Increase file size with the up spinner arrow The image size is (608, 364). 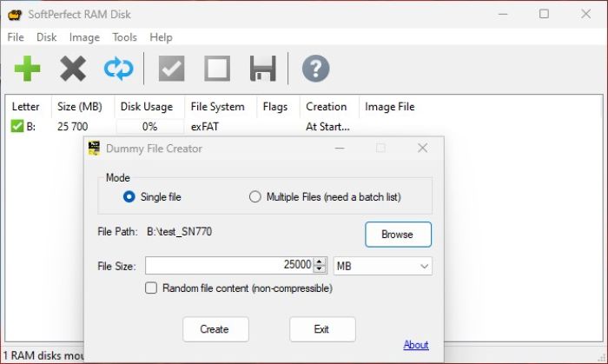click(320, 261)
